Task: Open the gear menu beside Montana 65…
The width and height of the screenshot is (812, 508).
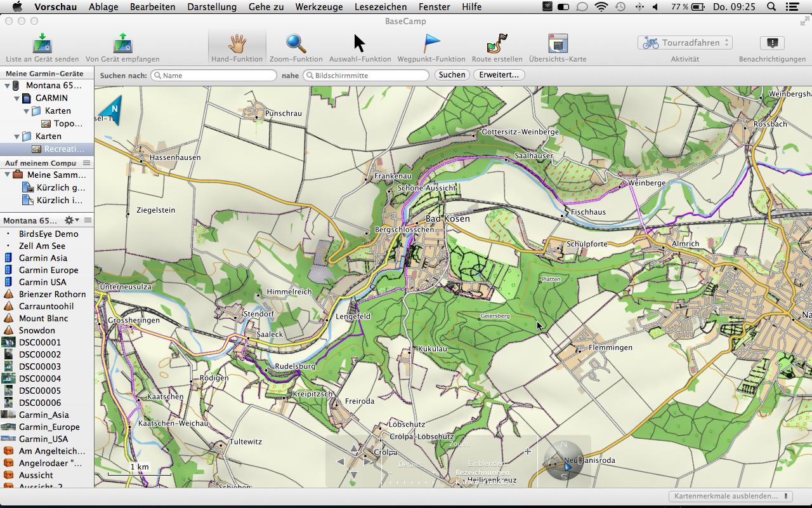Action: point(71,220)
